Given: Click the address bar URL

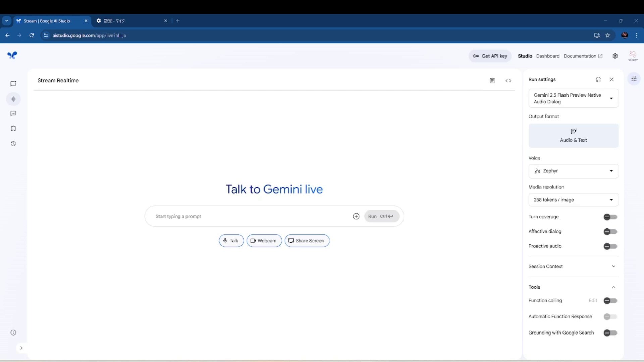Looking at the screenshot, I should click(x=89, y=35).
